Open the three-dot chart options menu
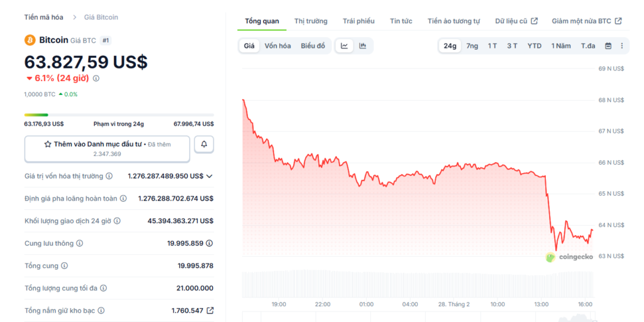 [622, 46]
